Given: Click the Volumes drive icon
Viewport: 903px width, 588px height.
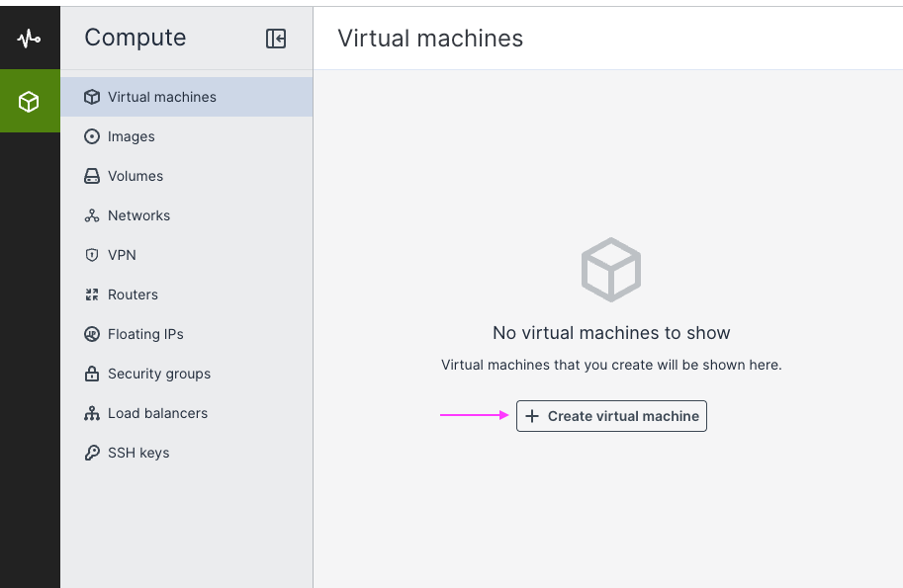Looking at the screenshot, I should pos(92,176).
